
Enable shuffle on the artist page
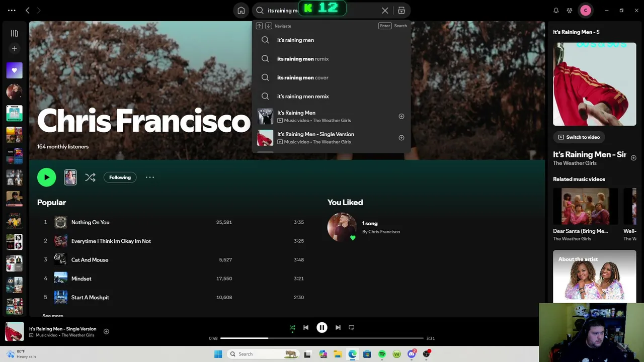(90, 177)
